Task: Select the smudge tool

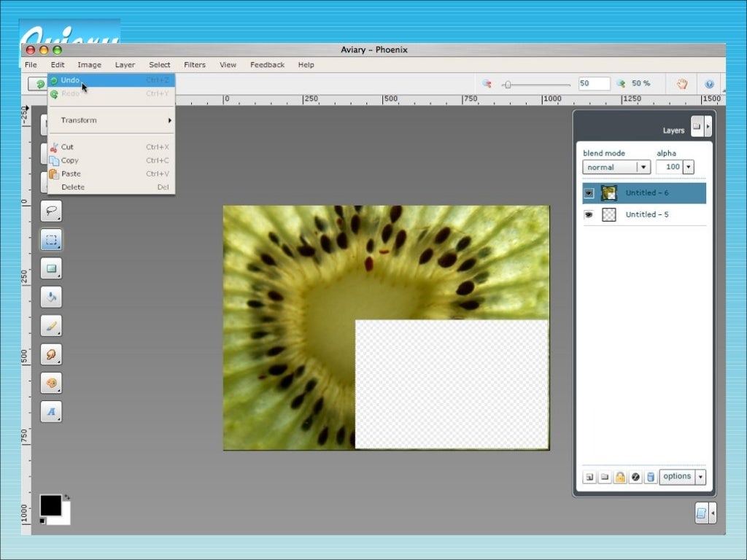Action: pyautogui.click(x=51, y=354)
